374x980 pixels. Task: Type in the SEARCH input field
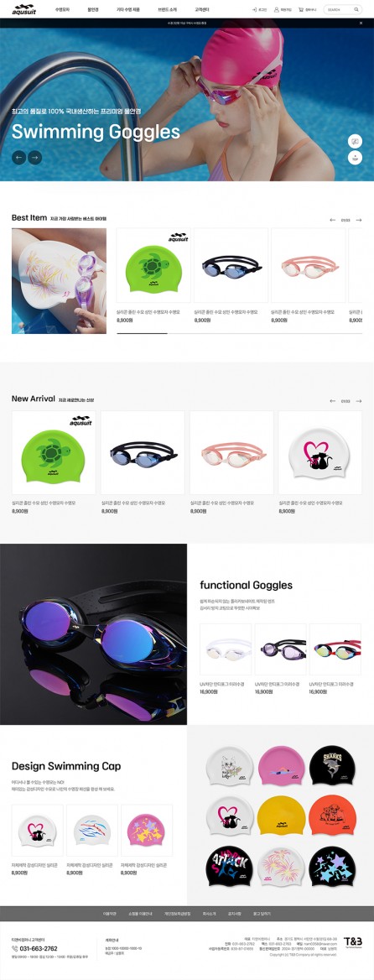tap(339, 10)
